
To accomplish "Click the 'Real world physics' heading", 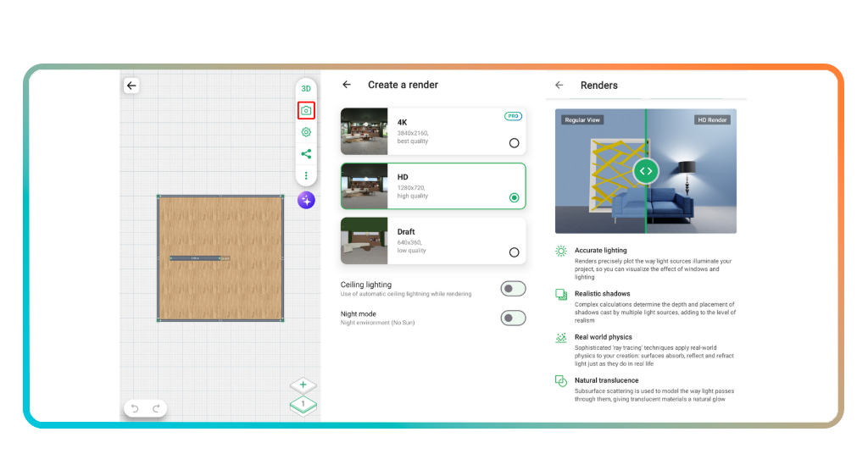I will click(x=604, y=337).
